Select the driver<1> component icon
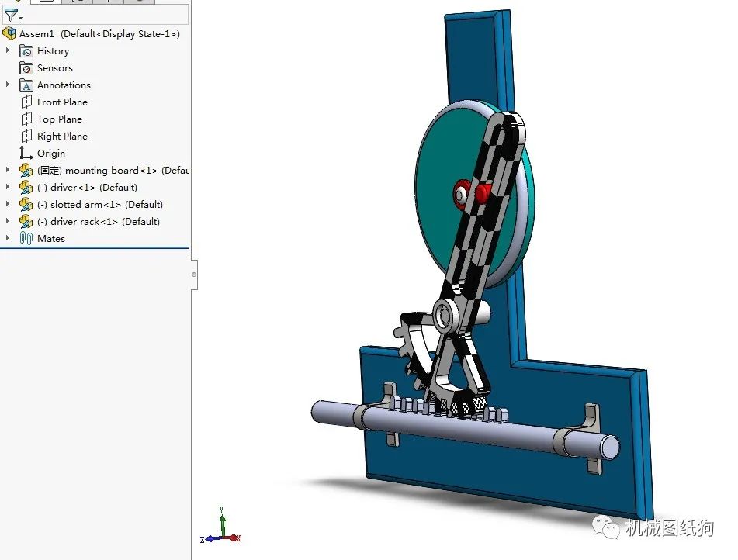 (26, 187)
